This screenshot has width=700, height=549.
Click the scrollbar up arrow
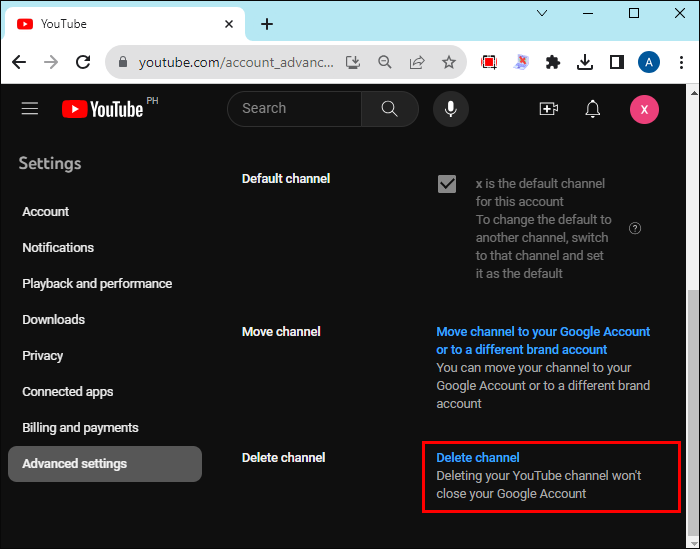(x=693, y=92)
